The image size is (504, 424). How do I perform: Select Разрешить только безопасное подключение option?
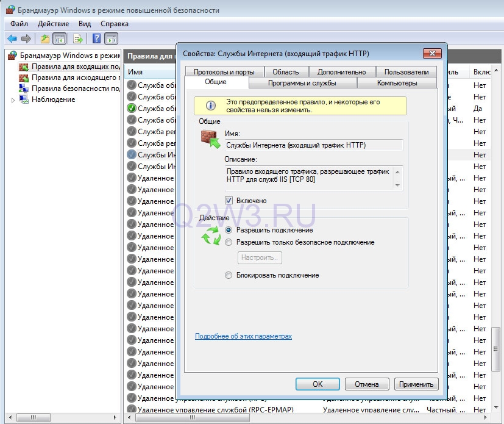pos(229,242)
